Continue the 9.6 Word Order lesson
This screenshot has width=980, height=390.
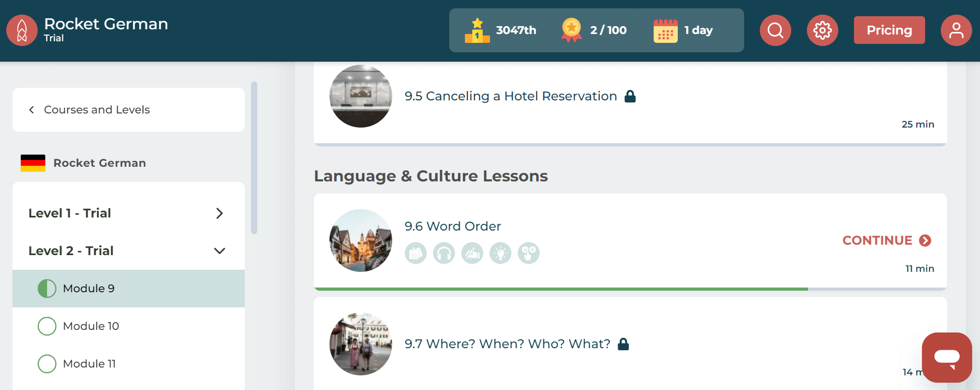click(886, 240)
